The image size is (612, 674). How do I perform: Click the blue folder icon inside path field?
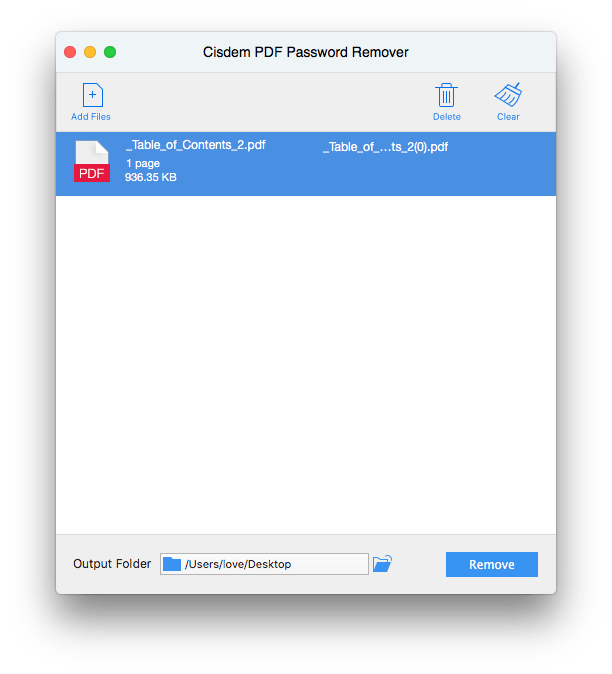172,564
